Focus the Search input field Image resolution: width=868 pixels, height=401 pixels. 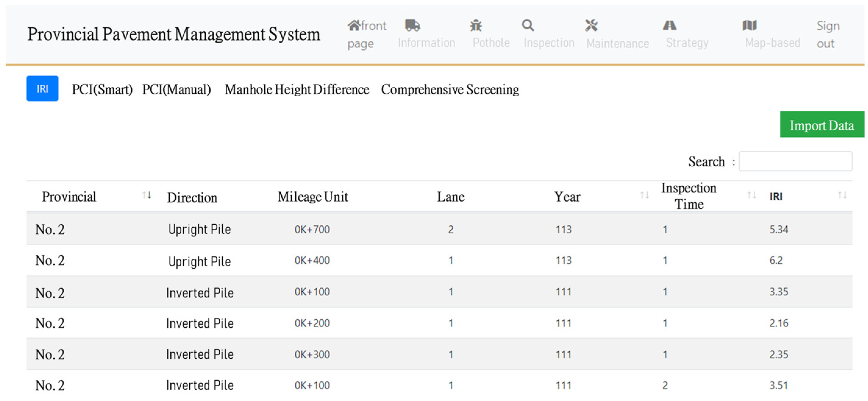795,161
